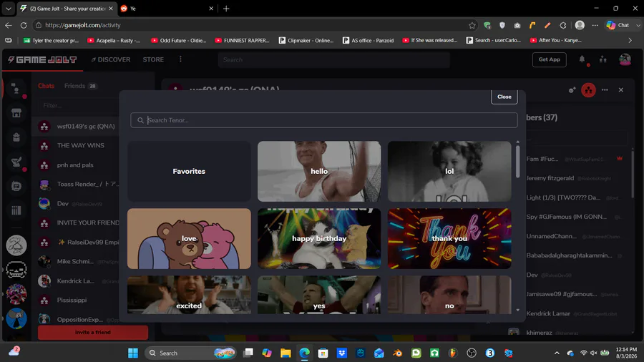Select the happy birthday GIF category
Viewport: 644px width, 362px height.
[319, 238]
